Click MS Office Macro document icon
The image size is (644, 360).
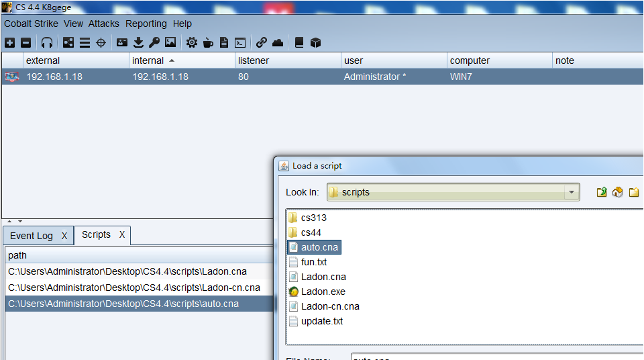(224, 42)
